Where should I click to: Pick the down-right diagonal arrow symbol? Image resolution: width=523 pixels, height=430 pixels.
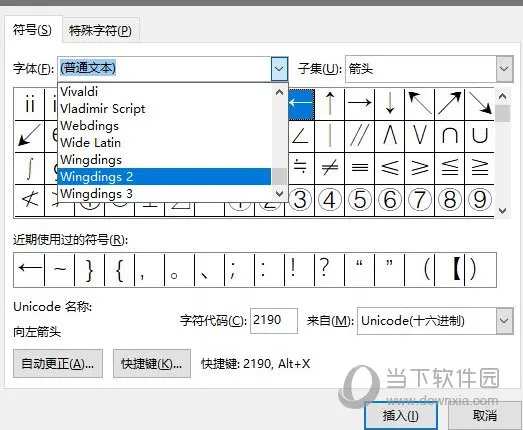coord(480,104)
